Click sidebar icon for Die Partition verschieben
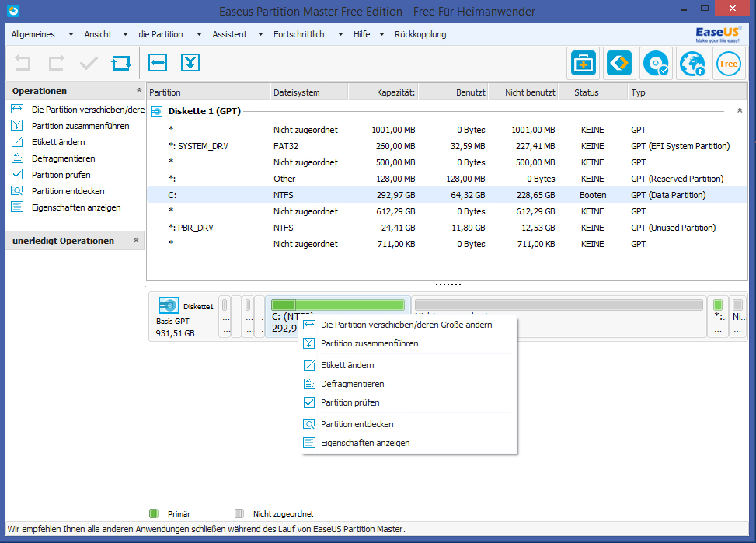The height and width of the screenshot is (543, 756). pyautogui.click(x=17, y=109)
